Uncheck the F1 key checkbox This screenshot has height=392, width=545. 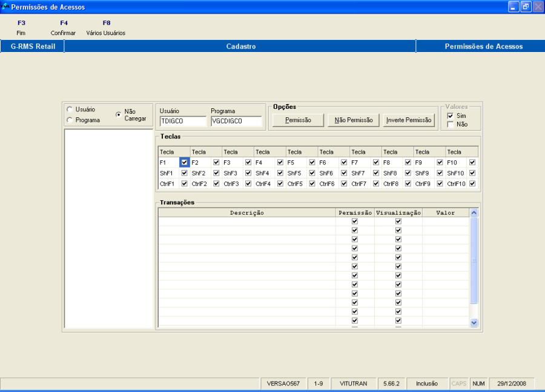184,162
